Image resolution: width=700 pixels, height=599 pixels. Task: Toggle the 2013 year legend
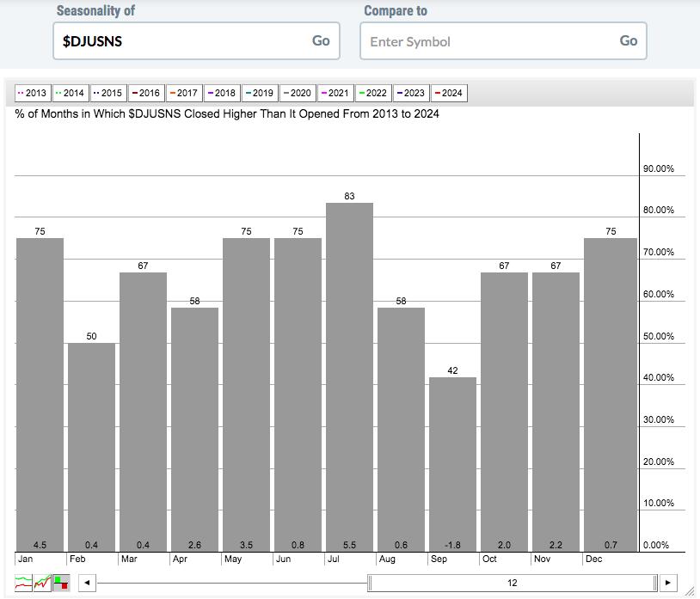(33, 93)
